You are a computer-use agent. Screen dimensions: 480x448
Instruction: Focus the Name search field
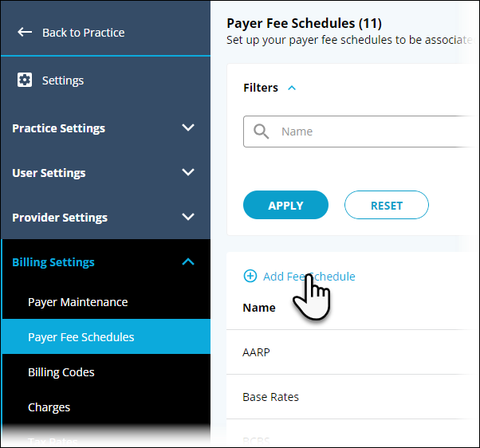(x=375, y=132)
